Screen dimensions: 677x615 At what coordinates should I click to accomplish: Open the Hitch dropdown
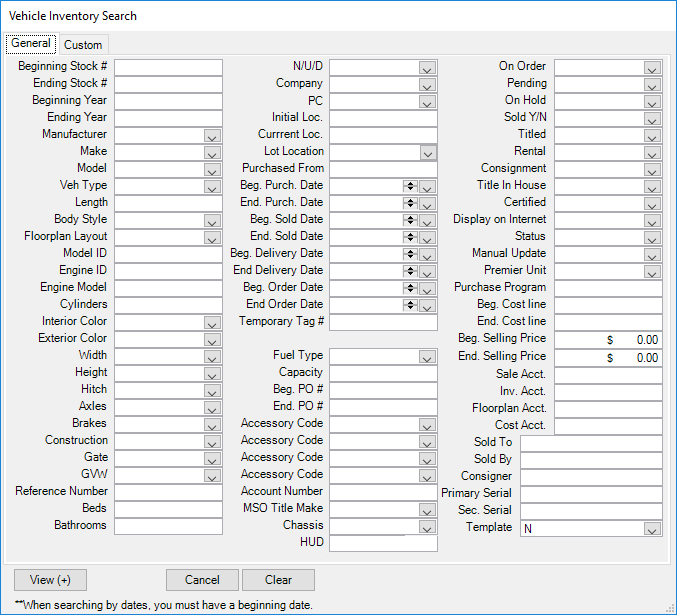click(212, 391)
